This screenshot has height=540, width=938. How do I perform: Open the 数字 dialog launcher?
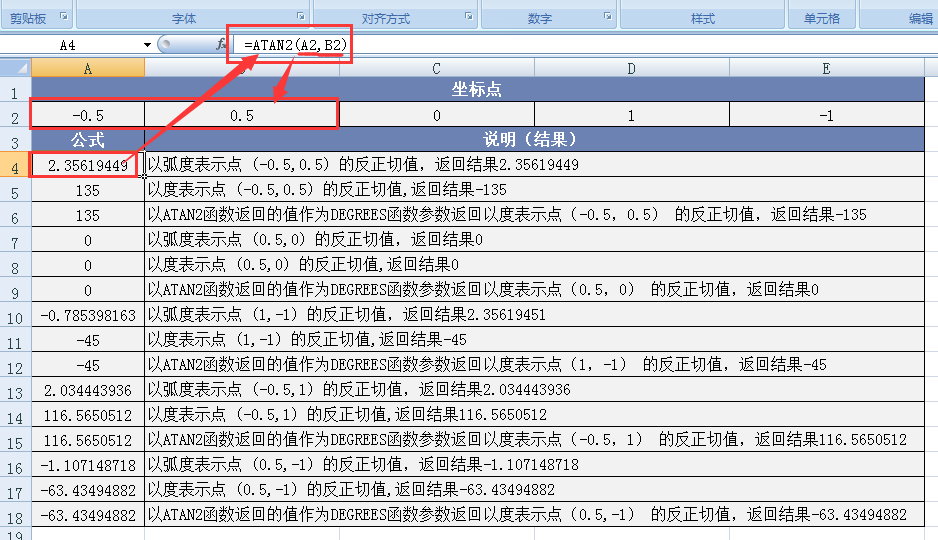tap(608, 16)
